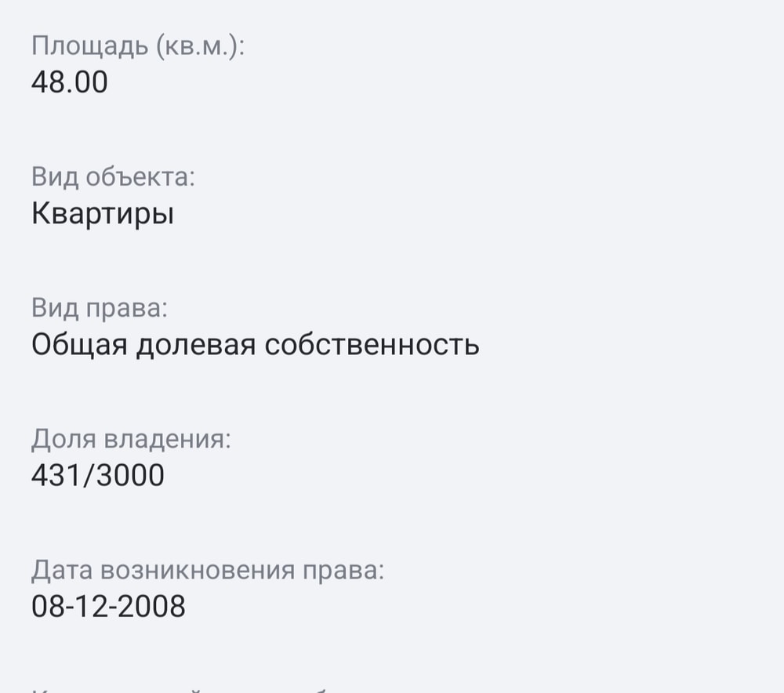Click the word "Площадь"

(x=89, y=46)
